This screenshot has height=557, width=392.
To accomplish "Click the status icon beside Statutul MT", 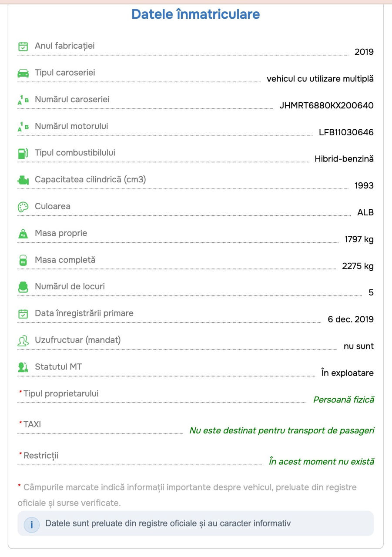I will 23,367.
